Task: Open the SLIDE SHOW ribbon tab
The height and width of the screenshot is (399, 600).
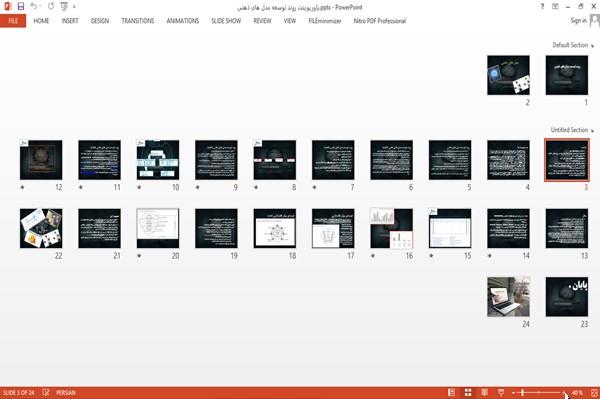Action: click(226, 21)
